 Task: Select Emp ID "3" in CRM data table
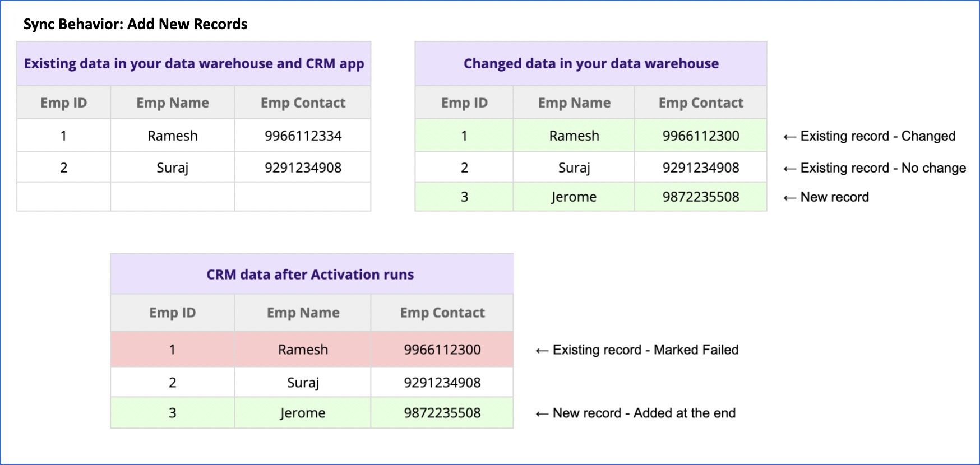173,413
